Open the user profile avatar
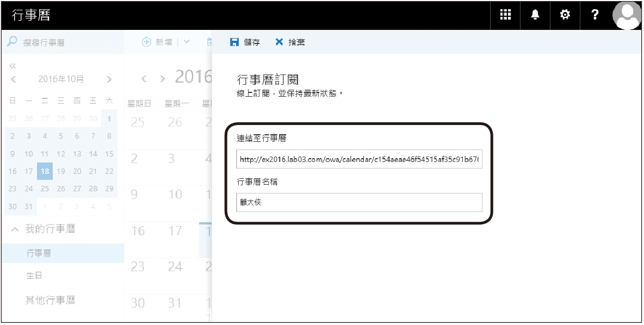644x325 pixels. (627, 15)
